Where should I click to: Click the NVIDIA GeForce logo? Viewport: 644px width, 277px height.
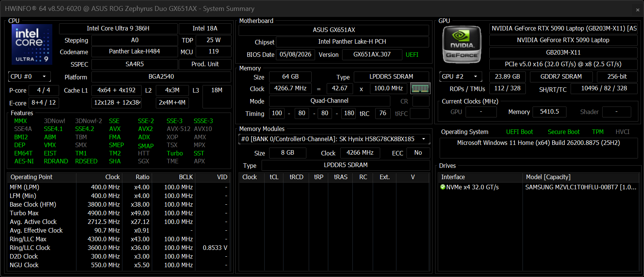[462, 44]
